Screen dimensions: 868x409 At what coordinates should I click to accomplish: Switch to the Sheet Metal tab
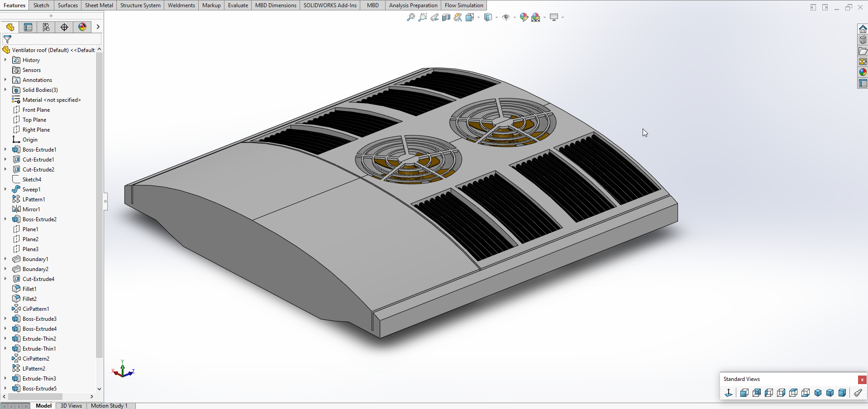[99, 5]
